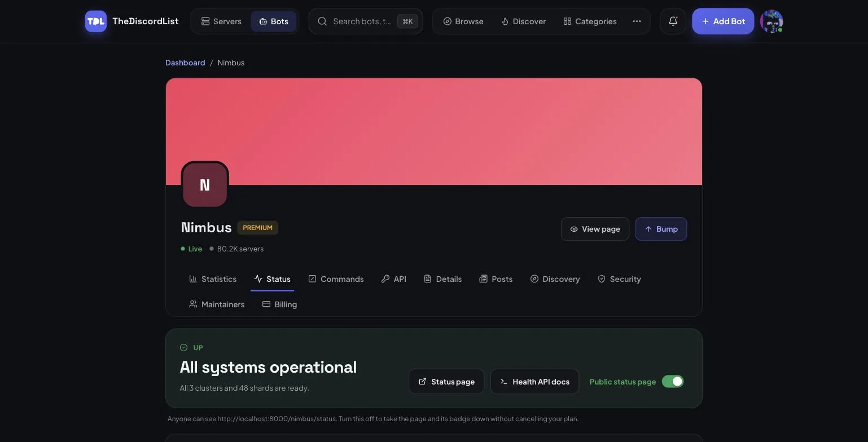
Task: Open the notifications bell
Action: [673, 21]
